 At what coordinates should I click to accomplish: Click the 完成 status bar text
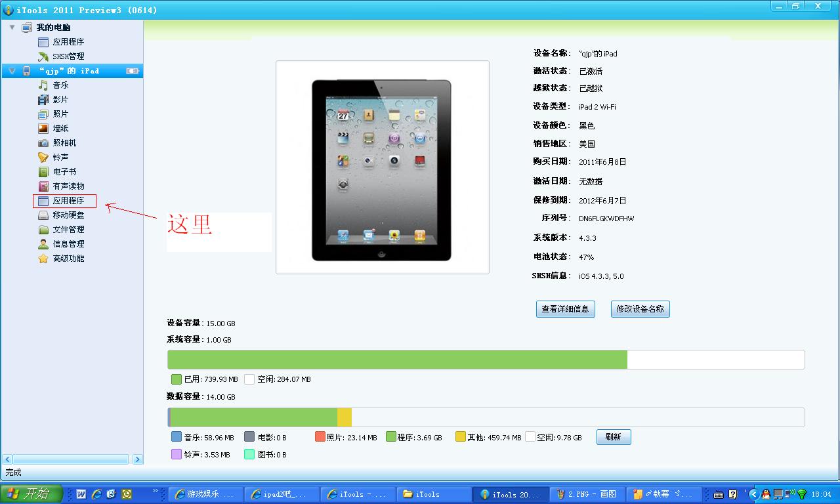13,472
